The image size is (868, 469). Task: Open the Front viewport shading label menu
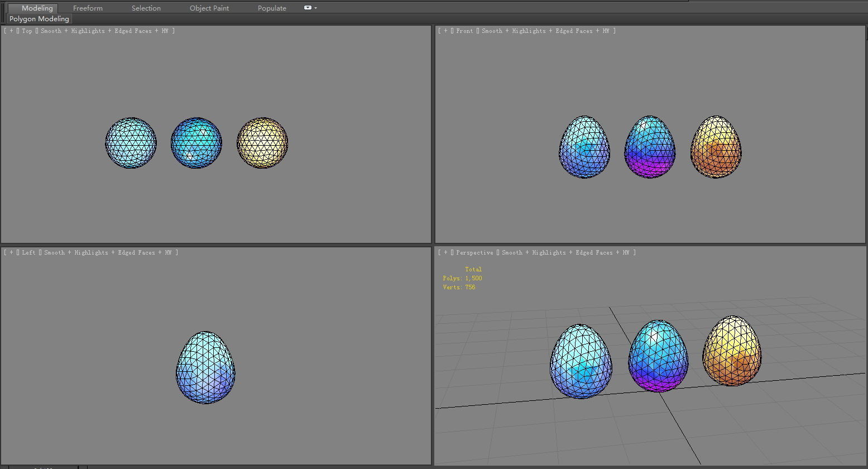click(545, 31)
